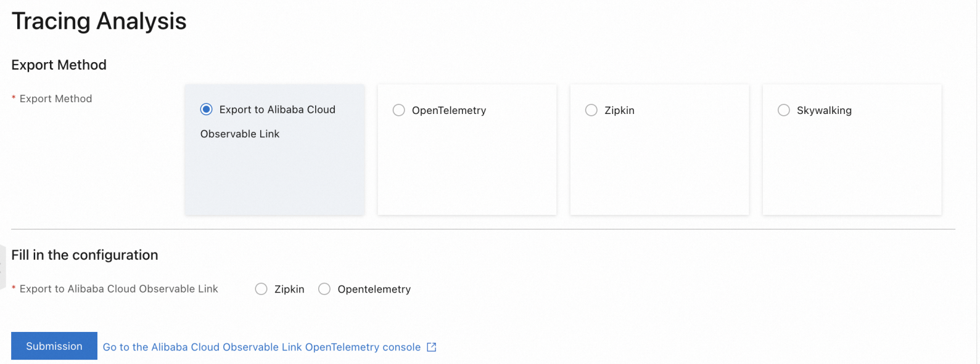Click the 'Observable Link' text in the selected card

coord(240,134)
